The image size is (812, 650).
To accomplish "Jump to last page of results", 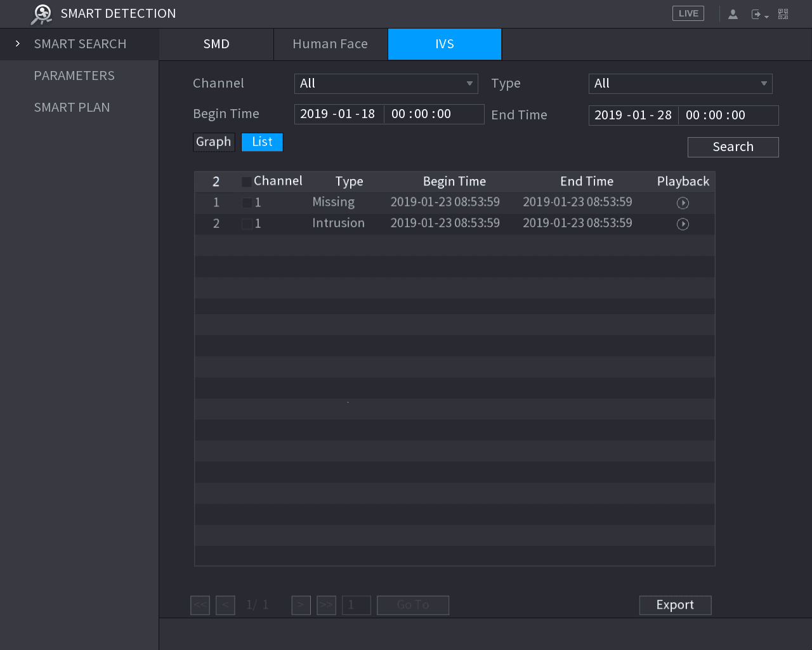I will click(326, 605).
